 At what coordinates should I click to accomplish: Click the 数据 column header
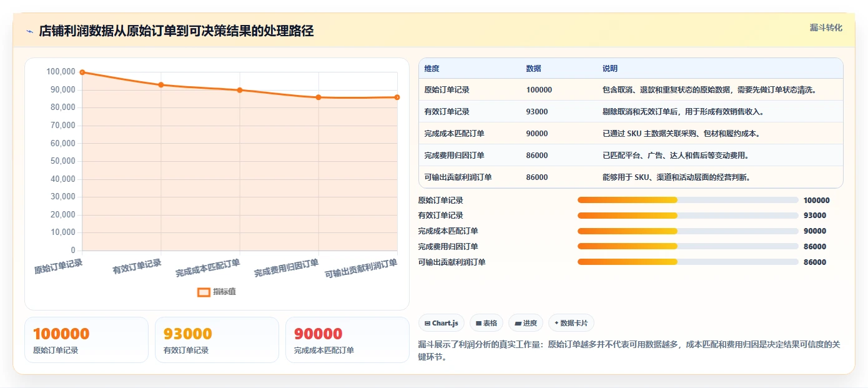533,69
